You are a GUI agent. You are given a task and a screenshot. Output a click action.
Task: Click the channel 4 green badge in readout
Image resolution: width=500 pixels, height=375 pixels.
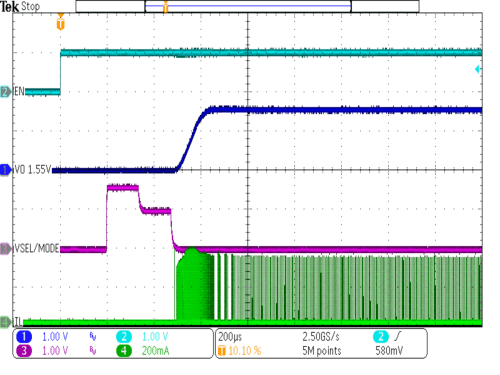click(x=124, y=351)
